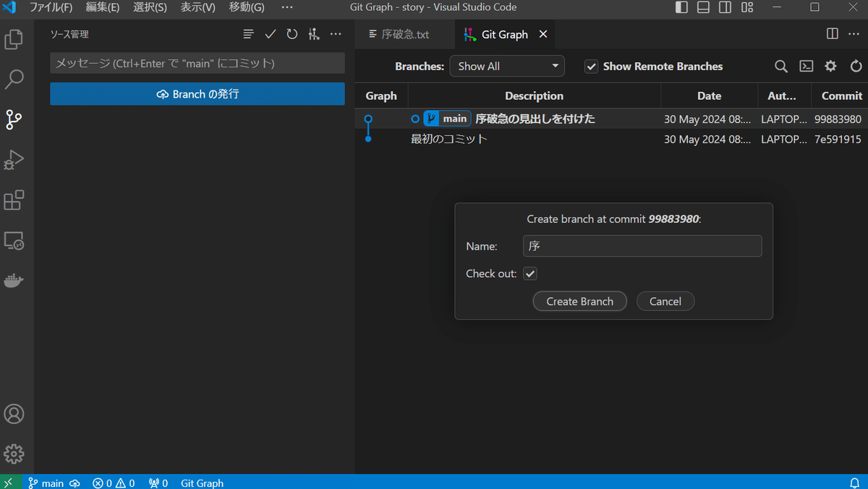
Task: Click the view as tree/list icon in source control
Action: point(248,34)
